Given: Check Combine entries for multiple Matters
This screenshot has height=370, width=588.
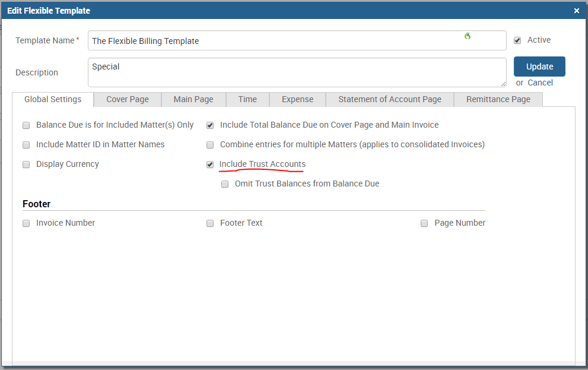Looking at the screenshot, I should [x=210, y=145].
